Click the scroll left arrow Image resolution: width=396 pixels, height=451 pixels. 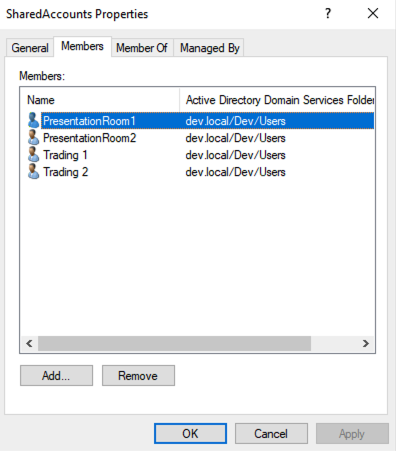[29, 343]
